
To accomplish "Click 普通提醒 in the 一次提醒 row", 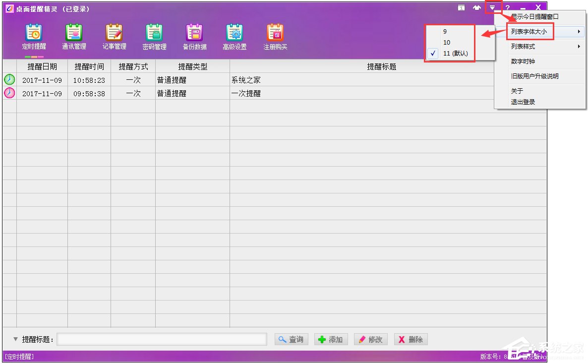I will coord(172,93).
